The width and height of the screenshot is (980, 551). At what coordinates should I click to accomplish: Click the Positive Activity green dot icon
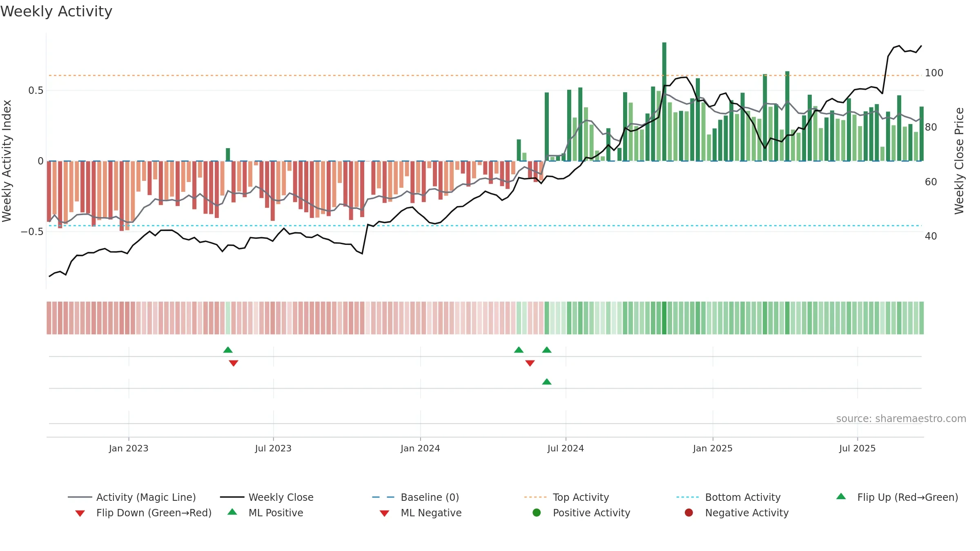coord(537,513)
